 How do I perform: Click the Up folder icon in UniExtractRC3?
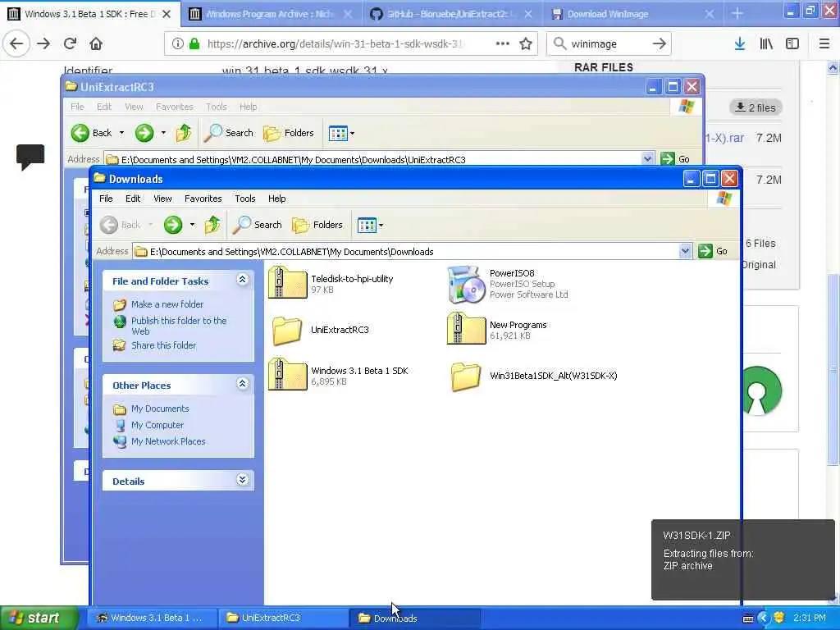tap(183, 133)
